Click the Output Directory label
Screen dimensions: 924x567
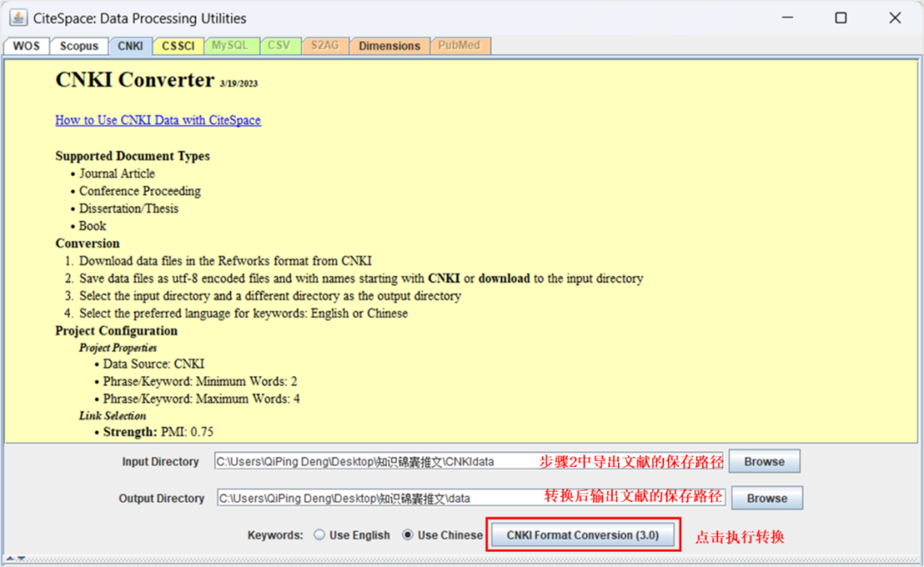click(162, 498)
